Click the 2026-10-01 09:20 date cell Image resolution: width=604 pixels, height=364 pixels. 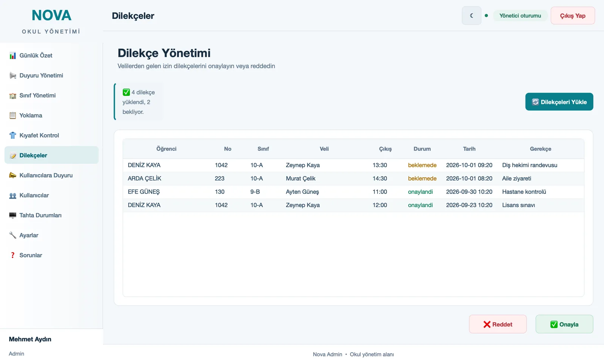coord(469,165)
